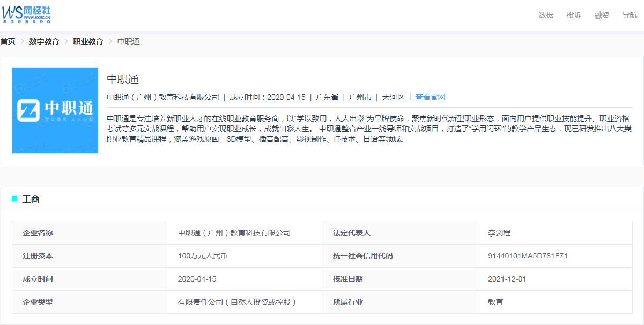Image resolution: width=644 pixels, height=325 pixels.
Task: Click the 所属行业 label cell
Action: 399,302
